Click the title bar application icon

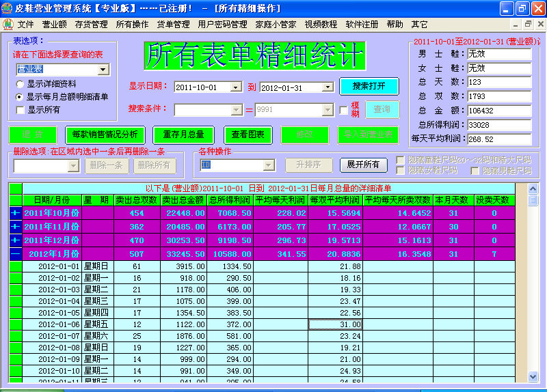7,8
